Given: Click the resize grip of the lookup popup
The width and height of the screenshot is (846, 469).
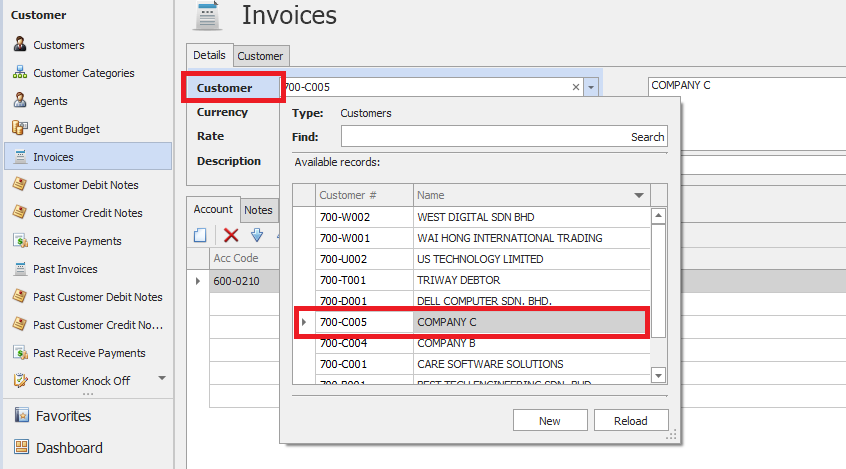Looking at the screenshot, I should 671,435.
